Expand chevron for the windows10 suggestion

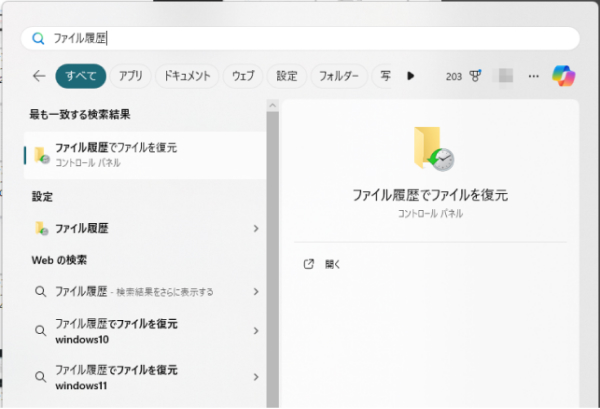pyautogui.click(x=256, y=331)
